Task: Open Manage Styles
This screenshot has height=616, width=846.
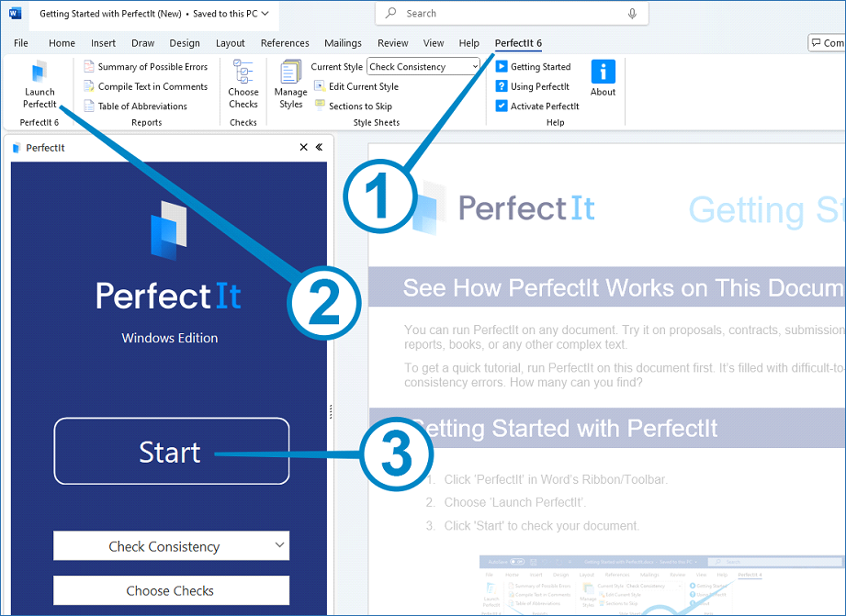Action: point(291,84)
